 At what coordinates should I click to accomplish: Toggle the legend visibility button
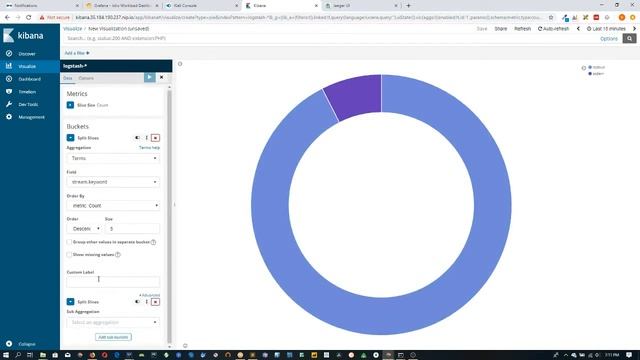tap(584, 68)
